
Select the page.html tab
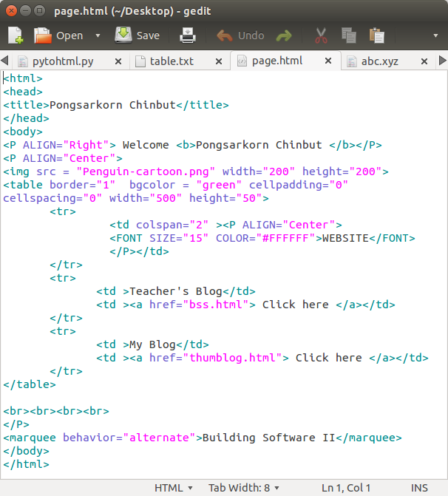pyautogui.click(x=277, y=61)
